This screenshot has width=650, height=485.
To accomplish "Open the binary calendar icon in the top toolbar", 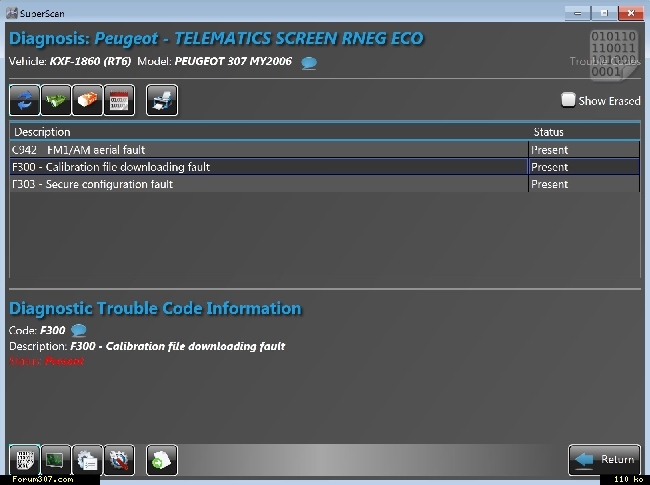I will coord(119,100).
